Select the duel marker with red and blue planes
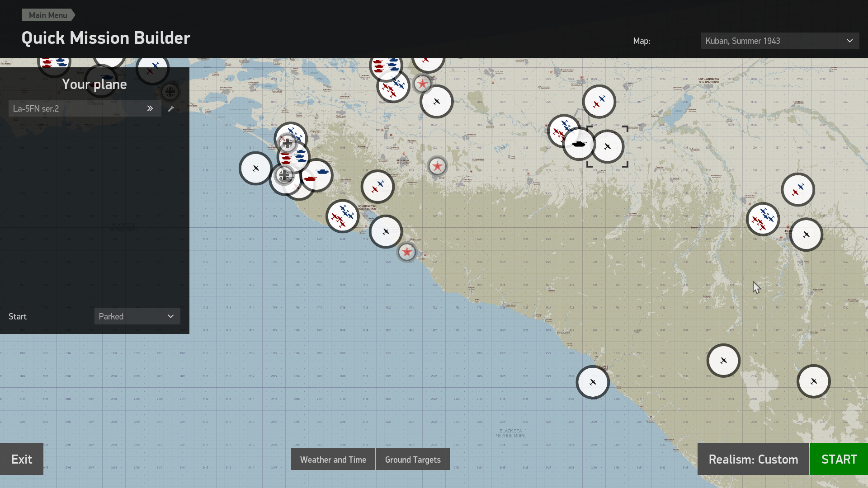 point(377,186)
